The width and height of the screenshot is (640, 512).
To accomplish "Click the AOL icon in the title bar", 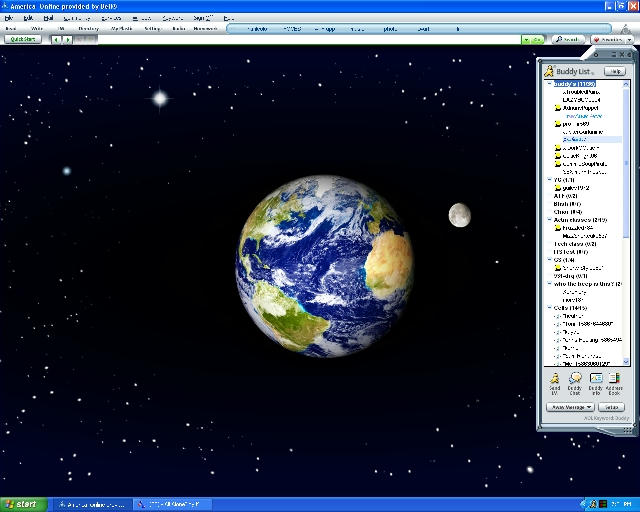I will [x=4, y=6].
